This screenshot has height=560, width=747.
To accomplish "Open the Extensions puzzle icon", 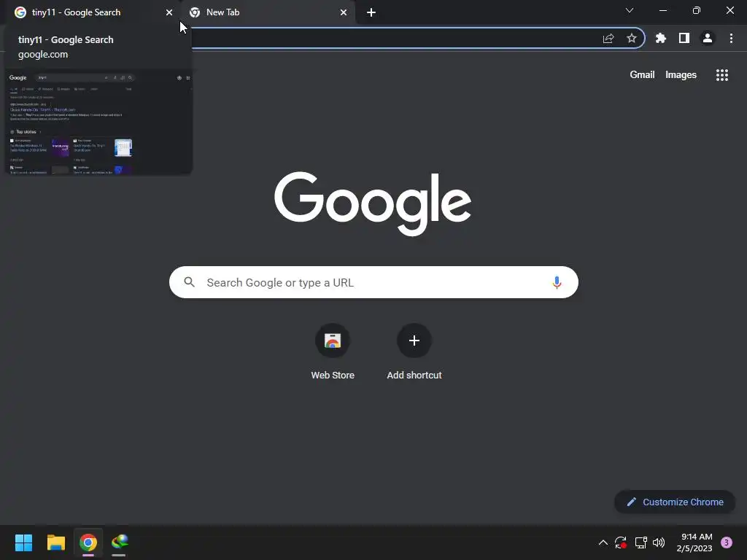I will pos(661,38).
